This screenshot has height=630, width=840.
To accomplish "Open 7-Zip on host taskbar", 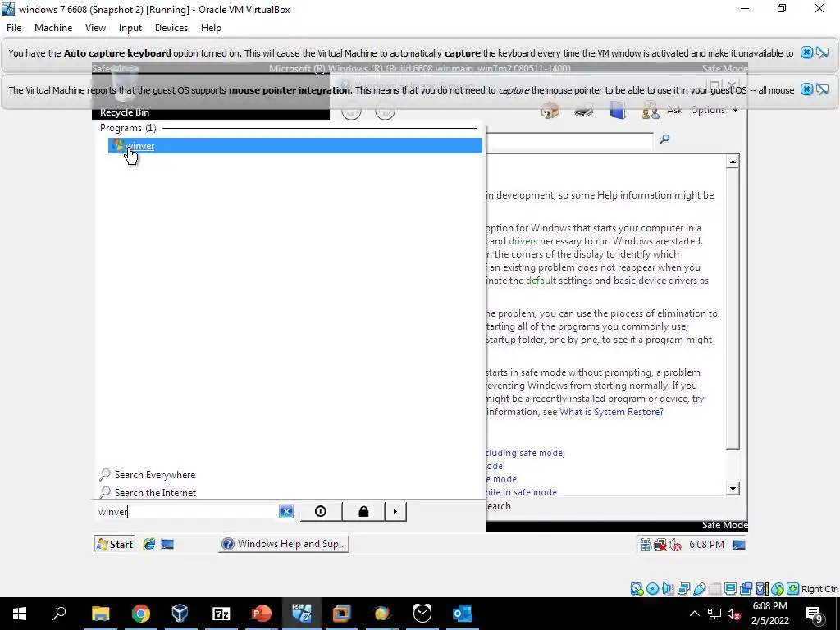I will [221, 614].
